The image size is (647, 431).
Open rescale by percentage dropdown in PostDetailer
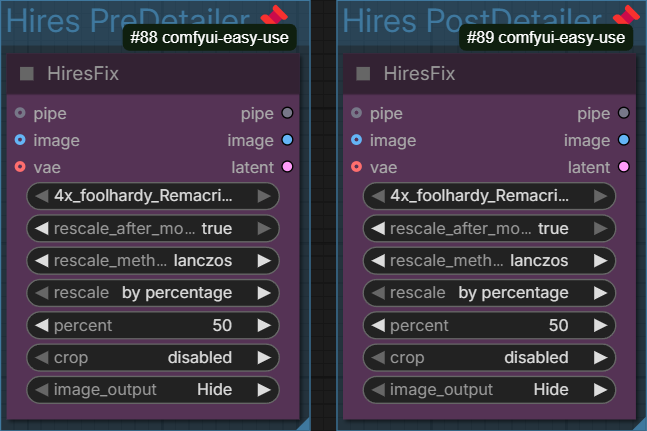pos(489,293)
